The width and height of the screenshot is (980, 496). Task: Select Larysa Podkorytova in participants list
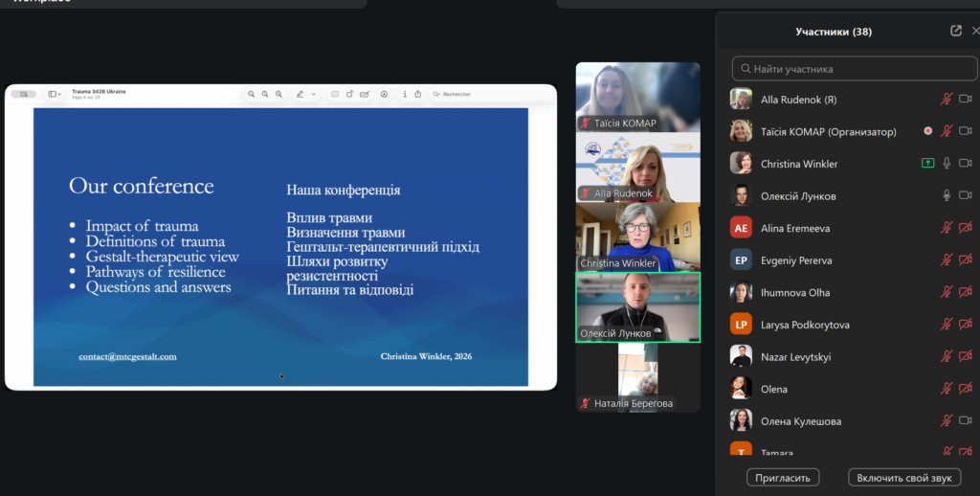pyautogui.click(x=804, y=325)
